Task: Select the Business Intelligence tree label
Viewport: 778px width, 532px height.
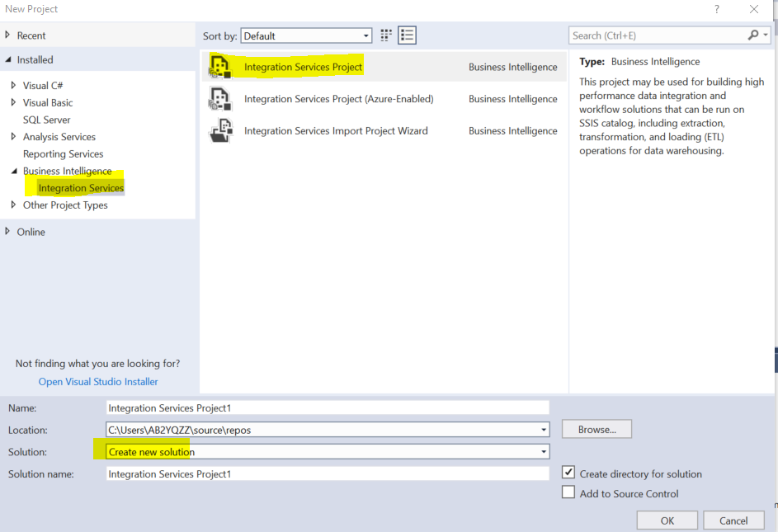Action: [x=67, y=171]
